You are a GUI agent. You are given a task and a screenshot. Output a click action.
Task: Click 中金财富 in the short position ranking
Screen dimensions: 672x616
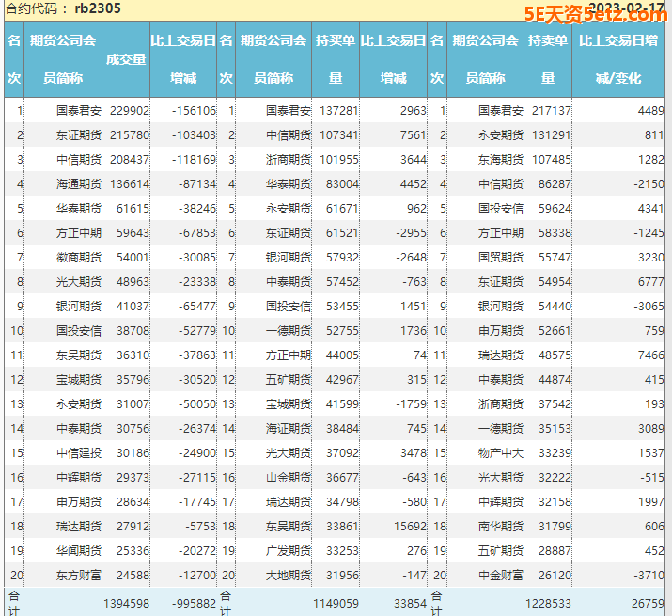tap(501, 576)
